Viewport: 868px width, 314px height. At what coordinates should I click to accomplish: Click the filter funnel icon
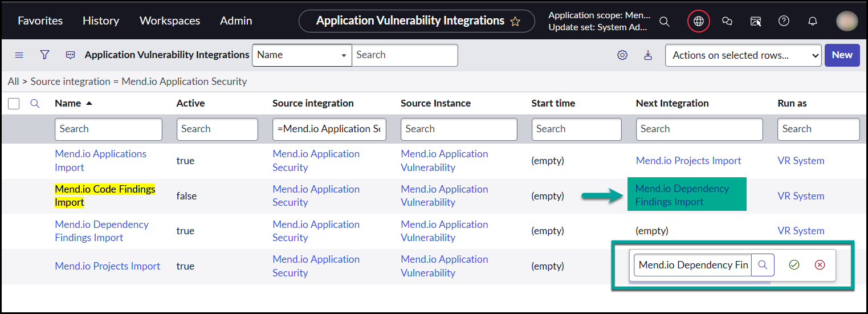point(45,55)
